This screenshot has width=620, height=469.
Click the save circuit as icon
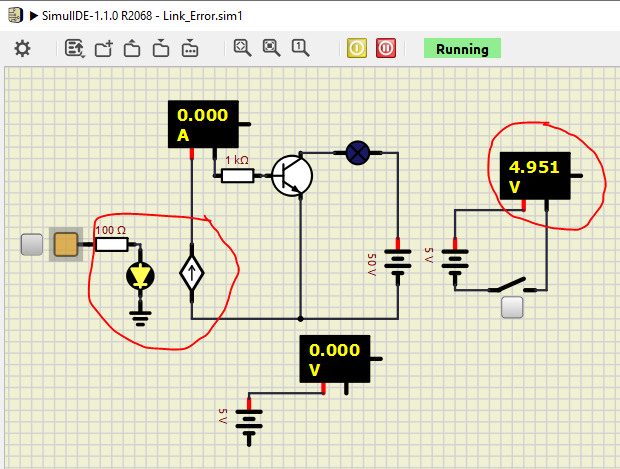[190, 48]
